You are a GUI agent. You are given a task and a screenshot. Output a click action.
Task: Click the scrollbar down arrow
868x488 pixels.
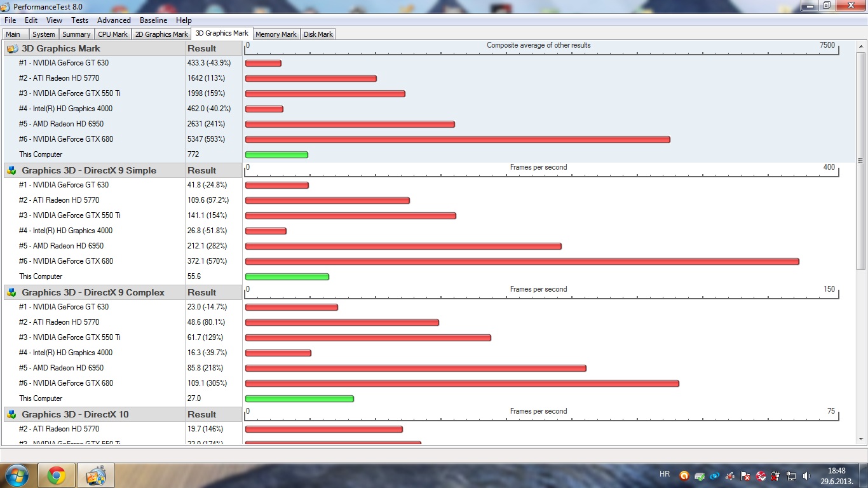(x=862, y=440)
